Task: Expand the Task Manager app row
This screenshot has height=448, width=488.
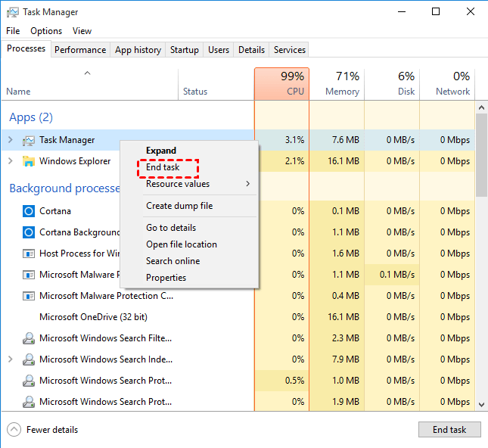Action: coord(11,140)
